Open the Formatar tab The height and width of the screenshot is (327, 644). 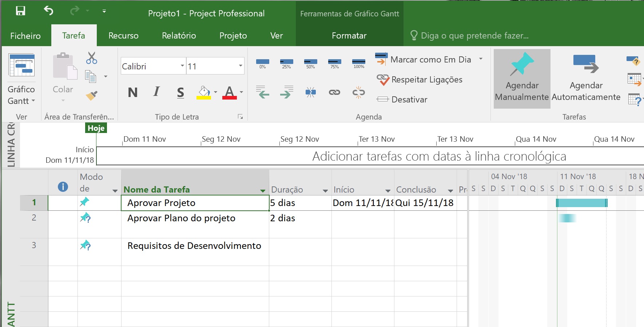point(349,35)
